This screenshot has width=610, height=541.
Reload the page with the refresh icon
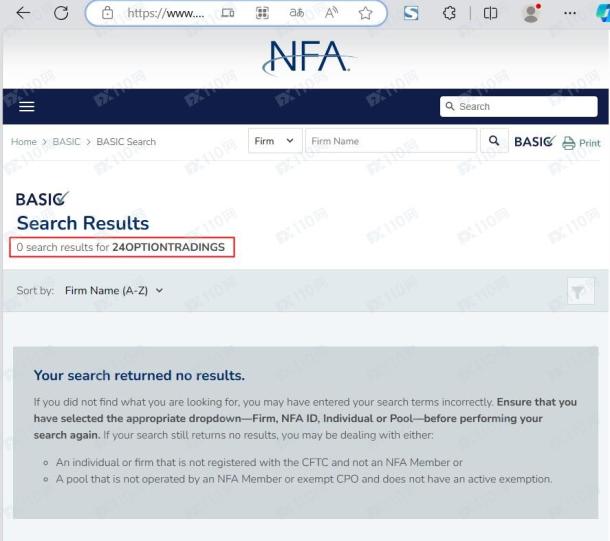61,13
